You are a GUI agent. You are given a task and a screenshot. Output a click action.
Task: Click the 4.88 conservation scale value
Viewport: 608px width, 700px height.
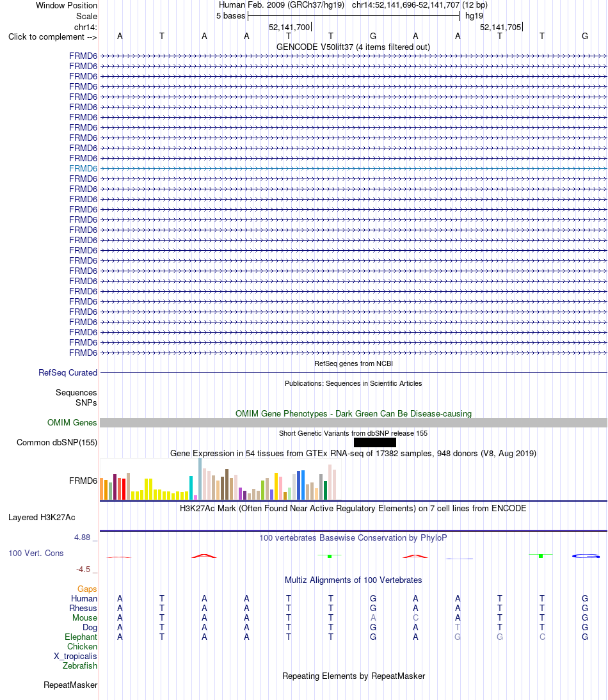click(x=82, y=537)
